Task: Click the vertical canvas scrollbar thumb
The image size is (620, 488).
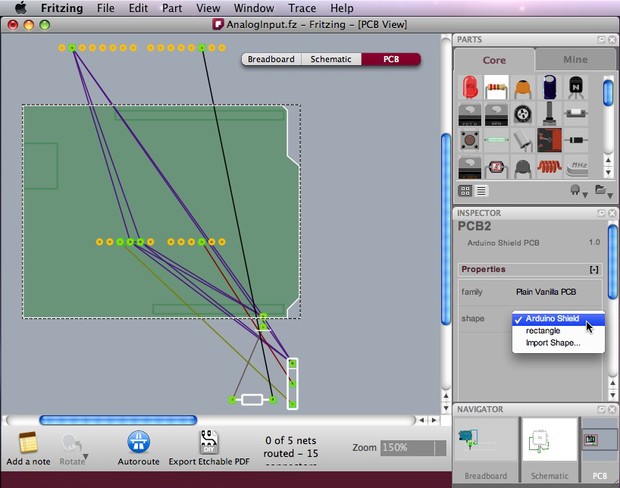Action: click(446, 229)
